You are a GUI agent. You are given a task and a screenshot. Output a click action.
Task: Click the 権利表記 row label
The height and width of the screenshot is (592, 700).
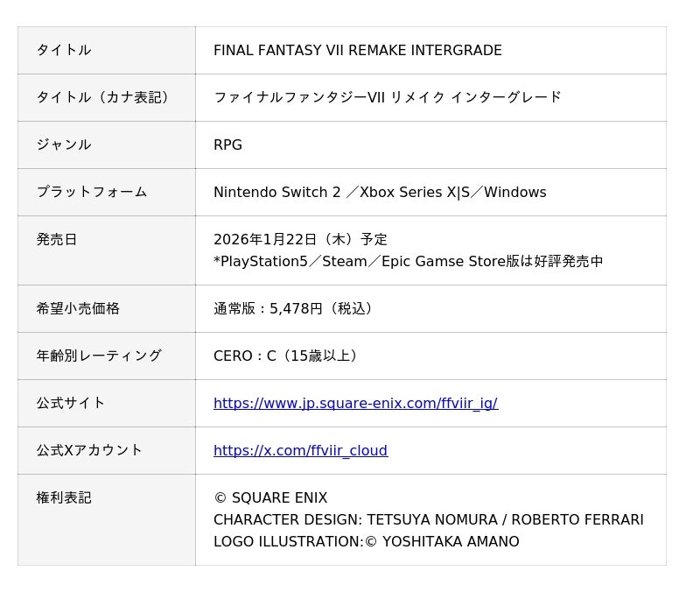click(64, 498)
